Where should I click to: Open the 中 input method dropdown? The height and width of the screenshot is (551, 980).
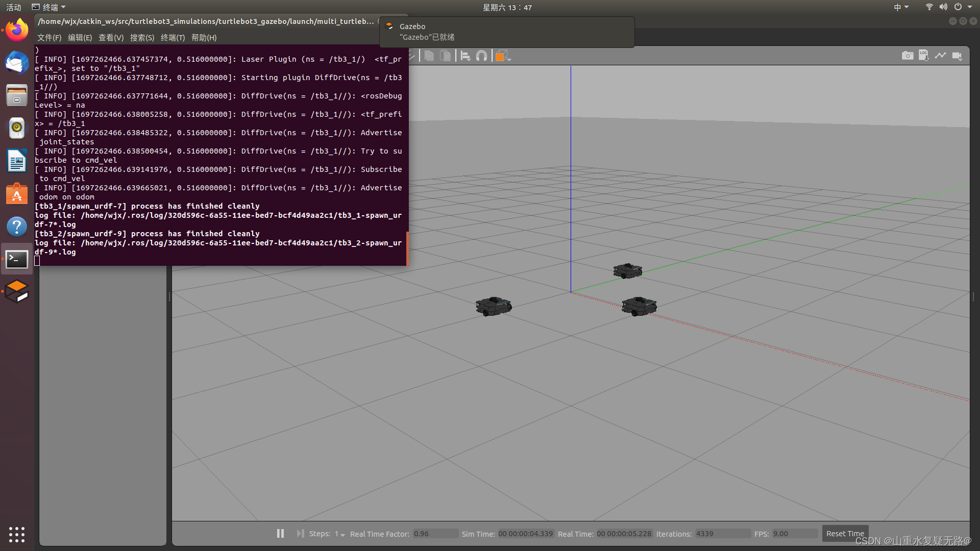click(x=901, y=7)
